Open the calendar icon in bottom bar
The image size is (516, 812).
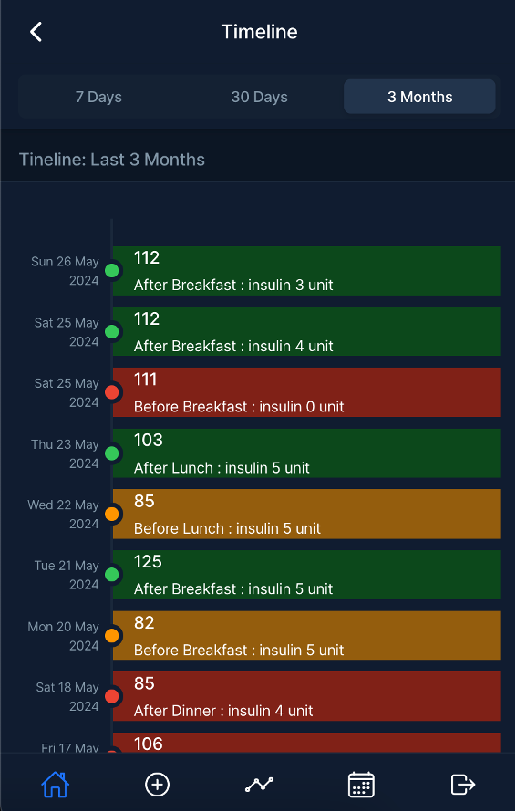[x=361, y=784]
